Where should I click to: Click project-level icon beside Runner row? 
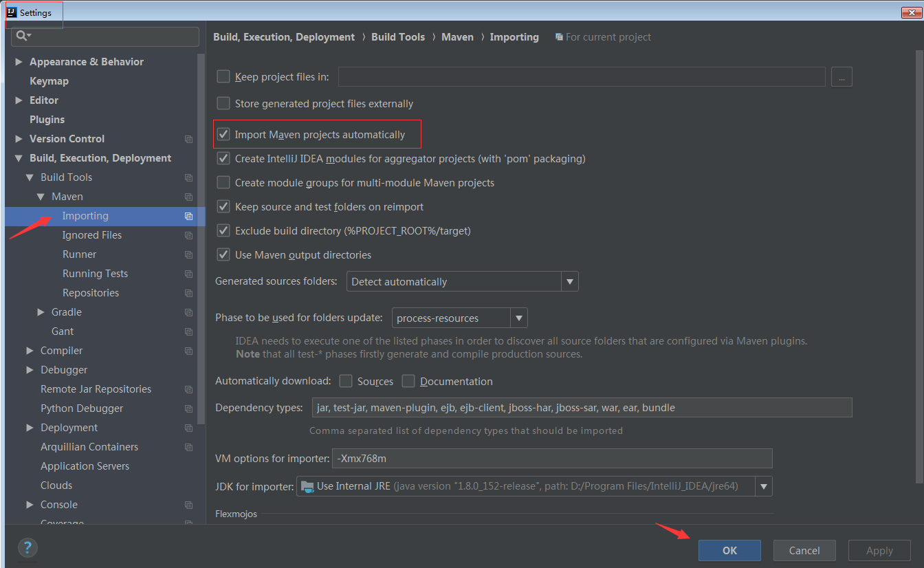(188, 254)
